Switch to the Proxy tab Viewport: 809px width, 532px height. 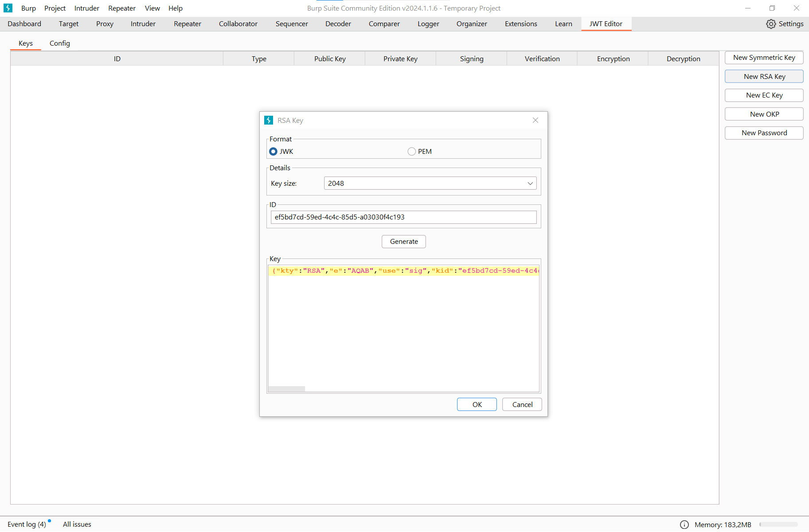click(x=105, y=24)
